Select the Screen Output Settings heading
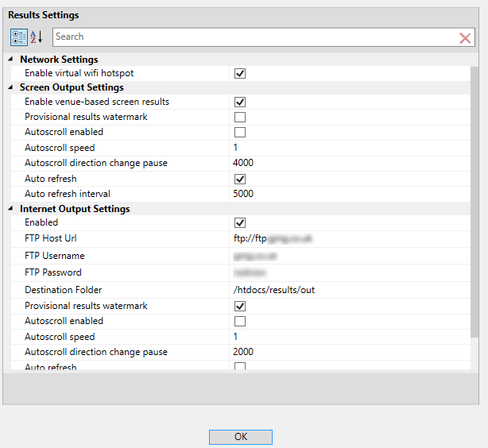The width and height of the screenshot is (488, 448). pos(72,87)
